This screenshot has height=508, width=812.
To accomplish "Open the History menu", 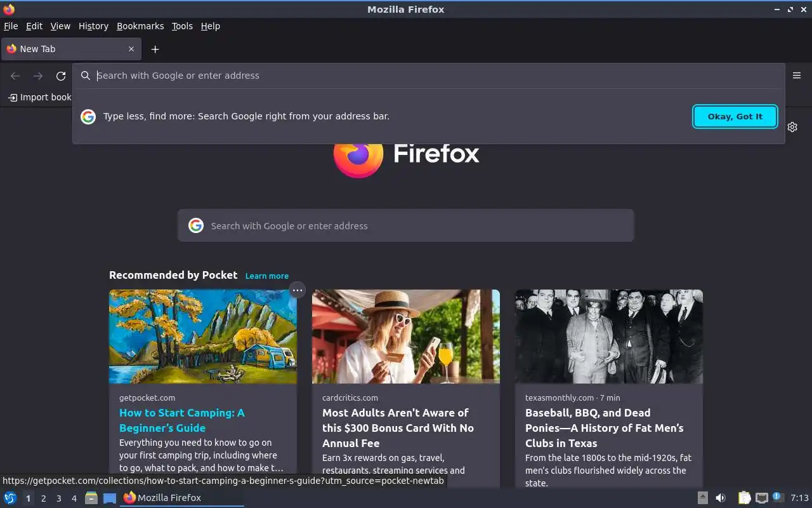I will (93, 26).
